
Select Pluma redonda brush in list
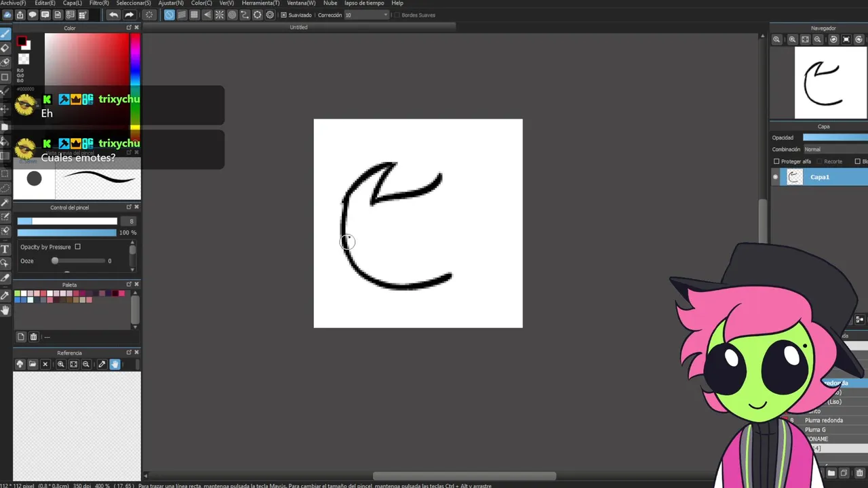(x=823, y=420)
